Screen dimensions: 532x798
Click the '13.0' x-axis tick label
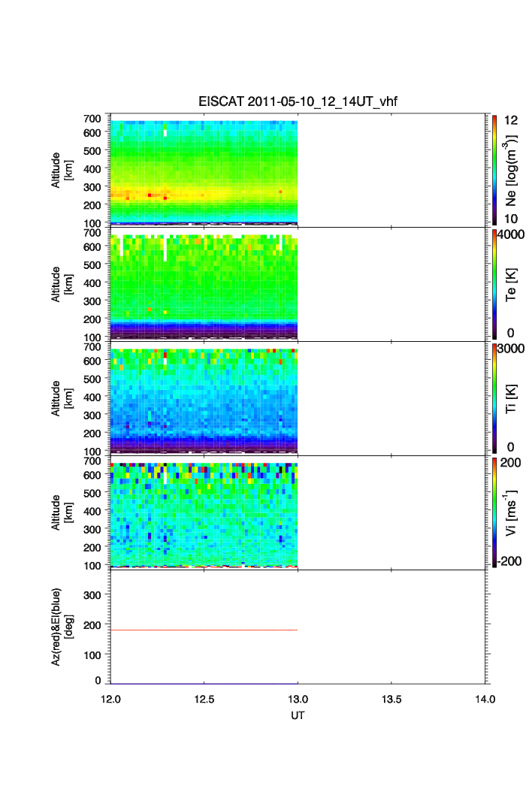click(298, 700)
